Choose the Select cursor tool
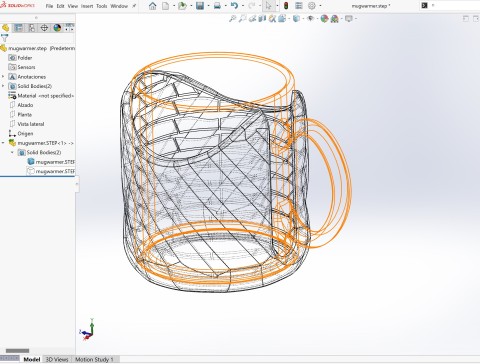 point(268,6)
